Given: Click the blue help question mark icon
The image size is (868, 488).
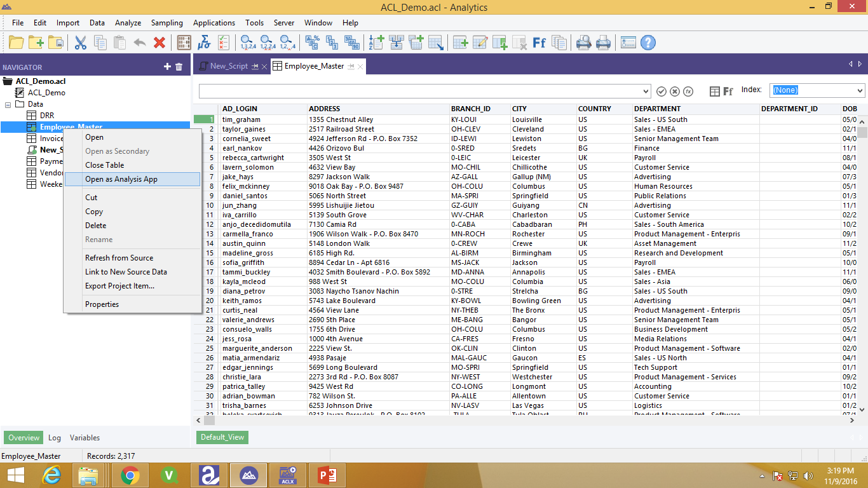Looking at the screenshot, I should point(648,43).
